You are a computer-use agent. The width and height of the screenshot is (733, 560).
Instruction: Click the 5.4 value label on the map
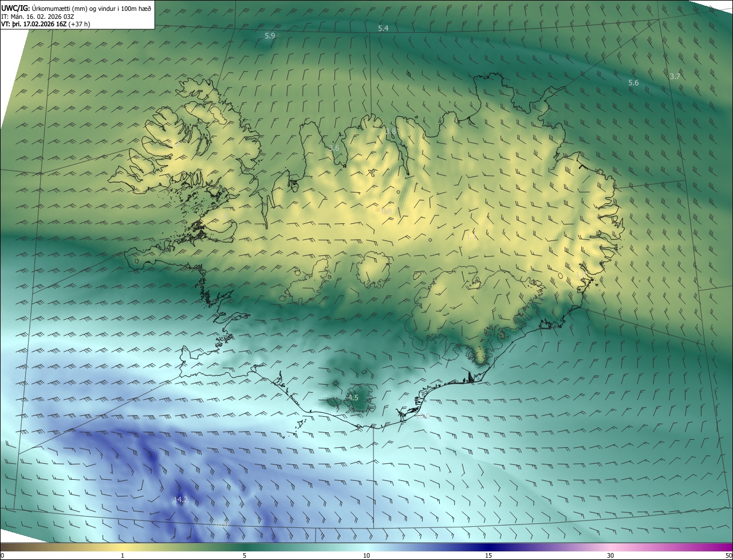[x=383, y=28]
